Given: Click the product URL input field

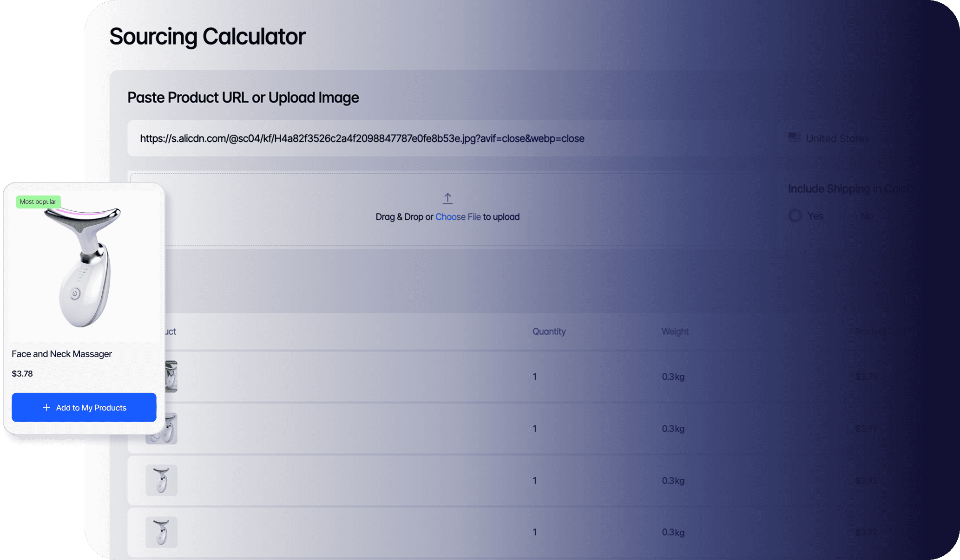Looking at the screenshot, I should tap(446, 138).
